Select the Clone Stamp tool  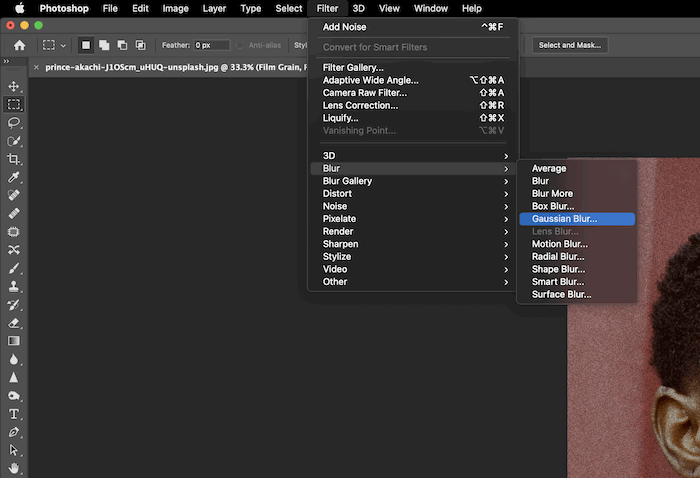(14, 287)
